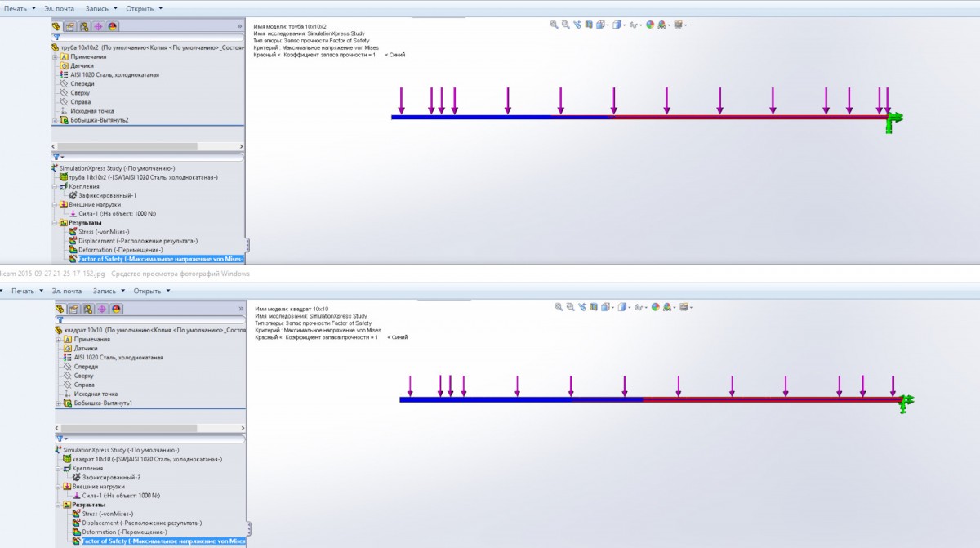Open DisplayManager color-ball tab in труба 10x10x2 panel
Image resolution: width=980 pixels, height=548 pixels.
coord(112,26)
